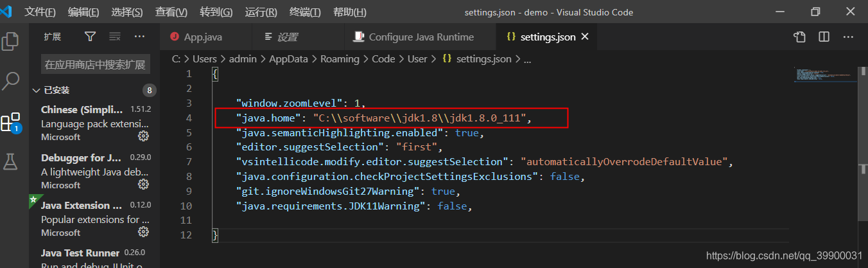Screen dimensions: 868x268
Task: Open the View menu (查看)
Action: [171, 12]
